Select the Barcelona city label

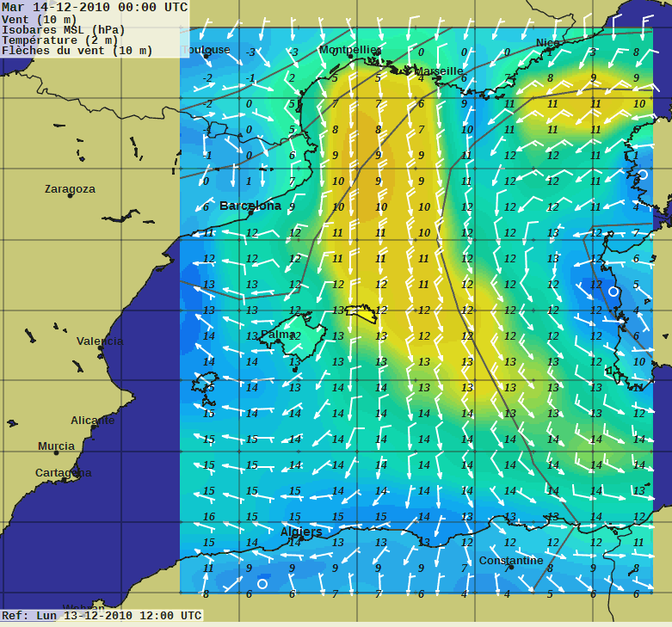point(250,206)
